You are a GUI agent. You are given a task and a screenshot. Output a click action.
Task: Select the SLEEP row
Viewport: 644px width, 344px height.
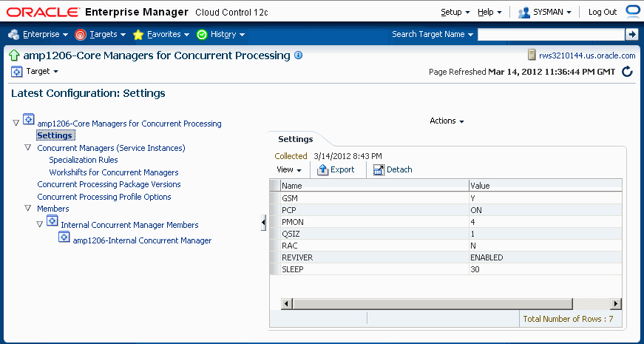446,269
